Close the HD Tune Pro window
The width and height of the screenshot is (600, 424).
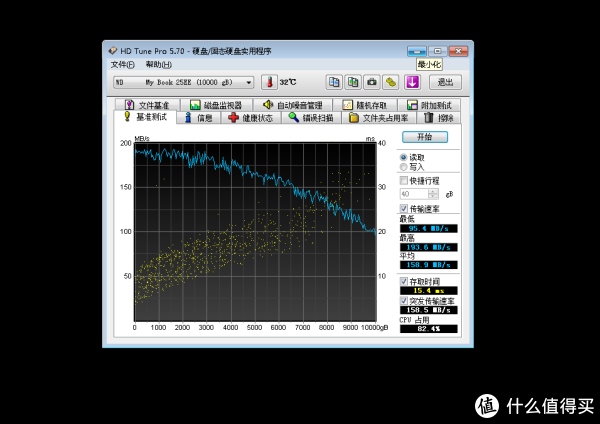click(x=458, y=51)
